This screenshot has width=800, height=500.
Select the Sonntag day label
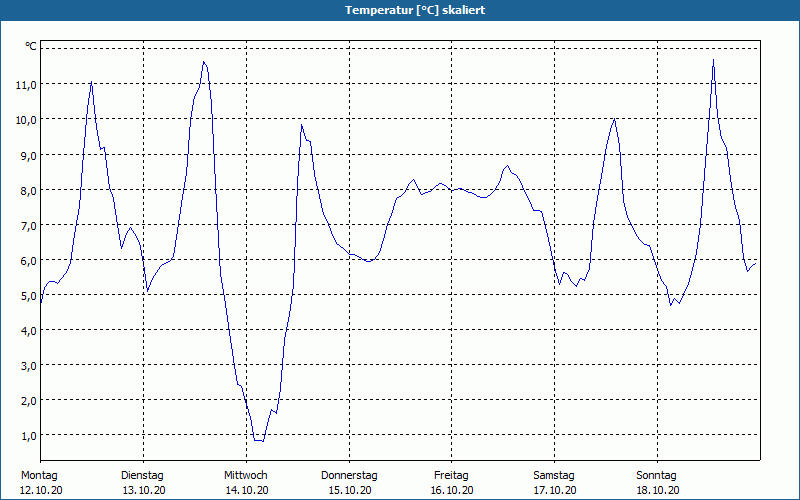point(657,476)
